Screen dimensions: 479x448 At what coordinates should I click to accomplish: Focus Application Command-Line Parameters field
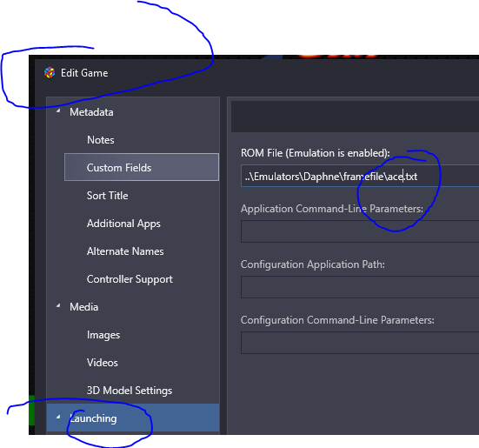[360, 231]
